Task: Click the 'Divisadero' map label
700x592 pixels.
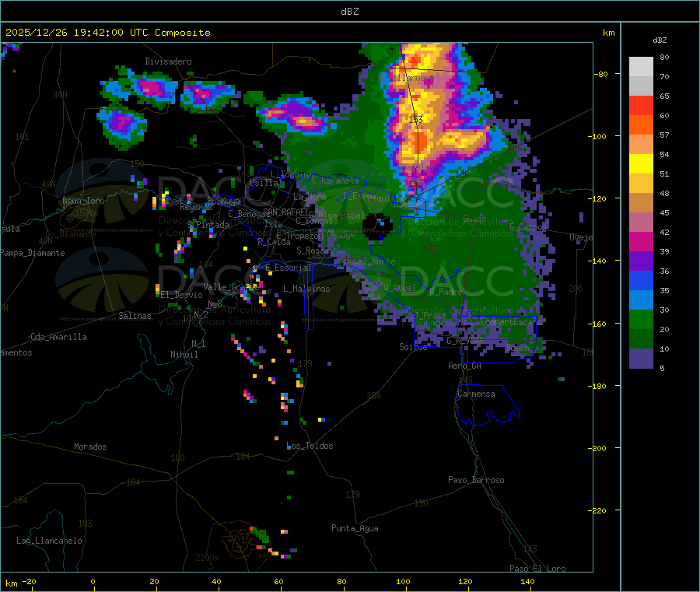Action: 168,61
